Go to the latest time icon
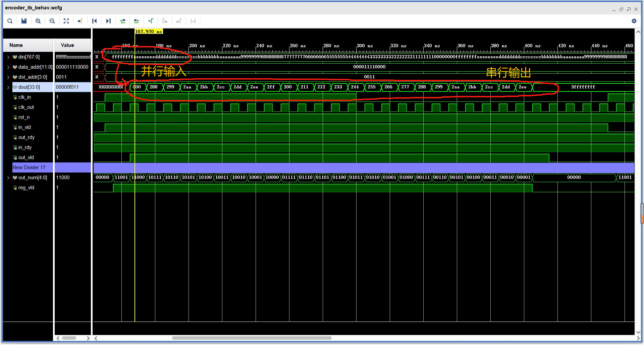This screenshot has height=345, width=644. [108, 21]
